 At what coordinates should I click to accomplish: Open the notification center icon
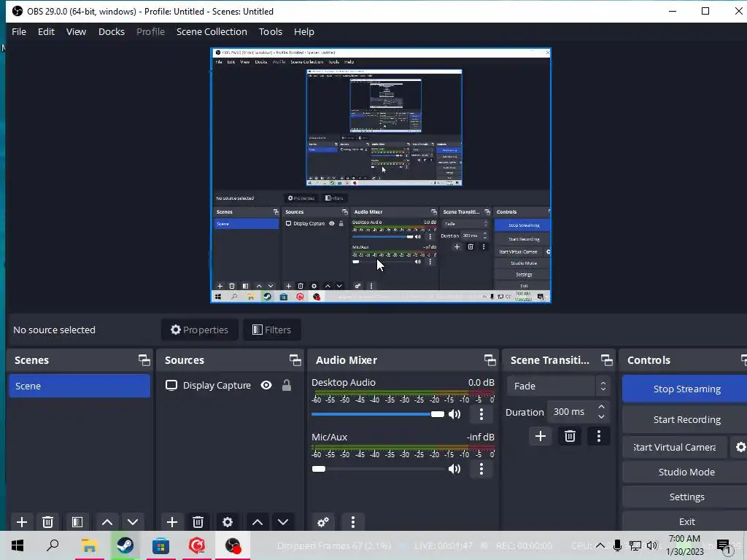(x=724, y=545)
